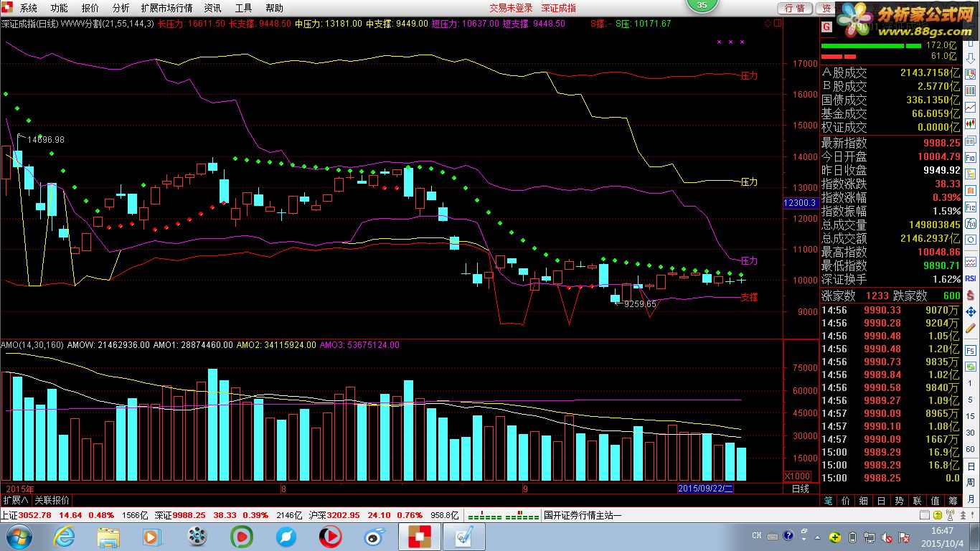This screenshot has width=980, height=551.
Task: Open Internet Explorer from taskbar
Action: coord(65,536)
